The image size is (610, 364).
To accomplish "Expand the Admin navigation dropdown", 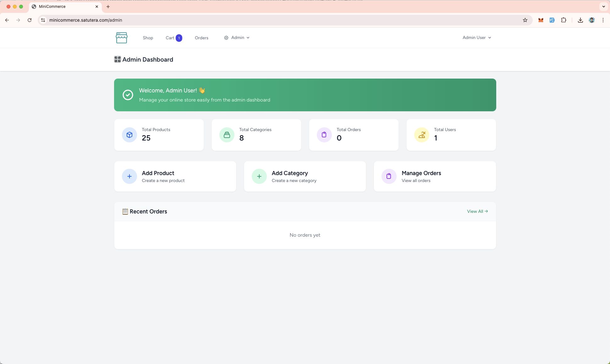I will coord(237,38).
